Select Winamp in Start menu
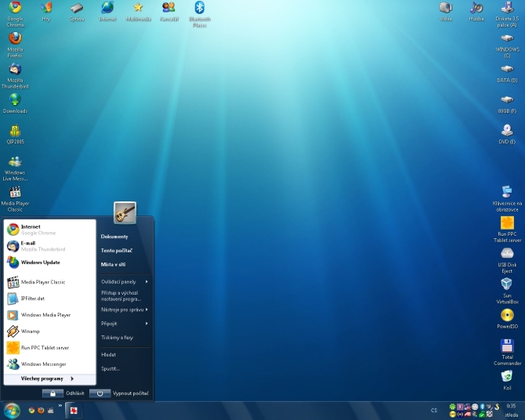This screenshot has width=525, height=420. [30, 331]
